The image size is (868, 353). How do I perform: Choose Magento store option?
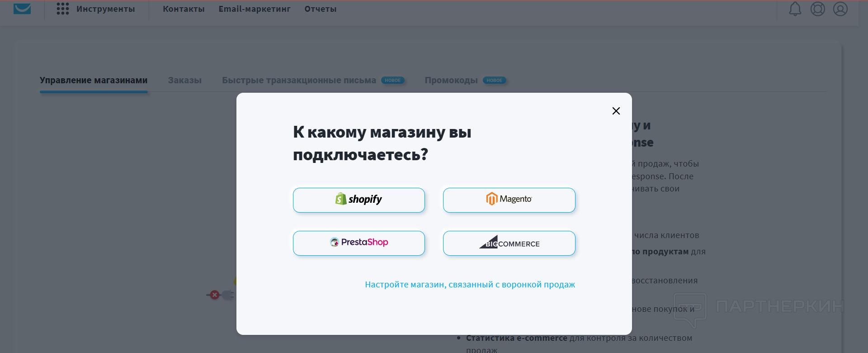[509, 200]
